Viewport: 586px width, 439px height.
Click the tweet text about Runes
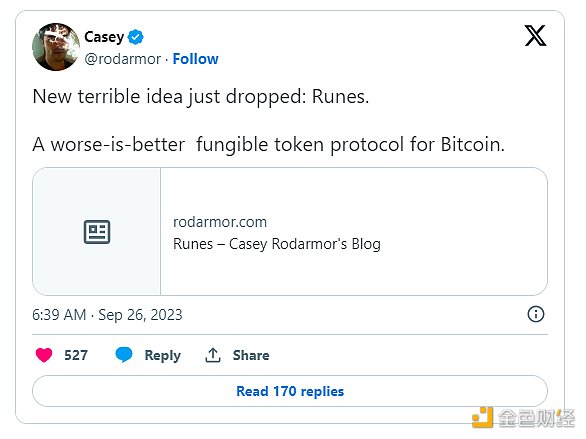pos(268,120)
